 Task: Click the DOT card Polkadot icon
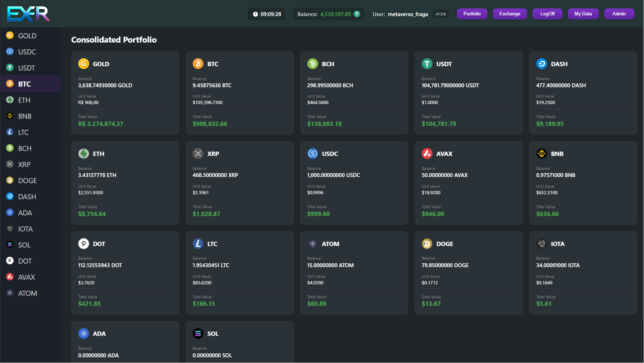(x=84, y=244)
